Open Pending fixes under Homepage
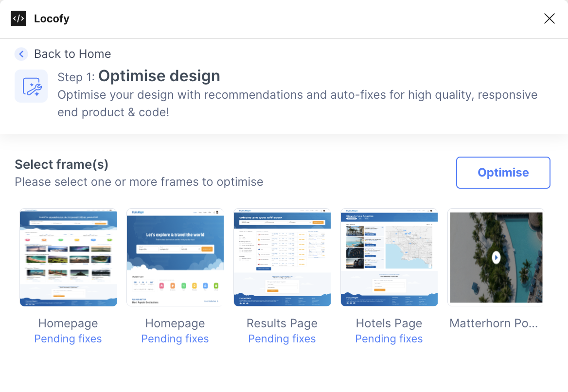This screenshot has height=392, width=568. coord(68,339)
